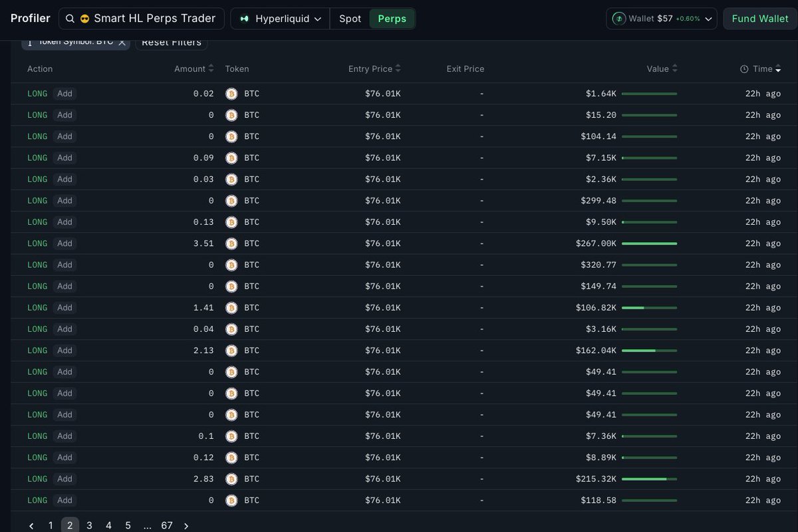Select the Perps toggle
This screenshot has width=798, height=532.
click(392, 19)
